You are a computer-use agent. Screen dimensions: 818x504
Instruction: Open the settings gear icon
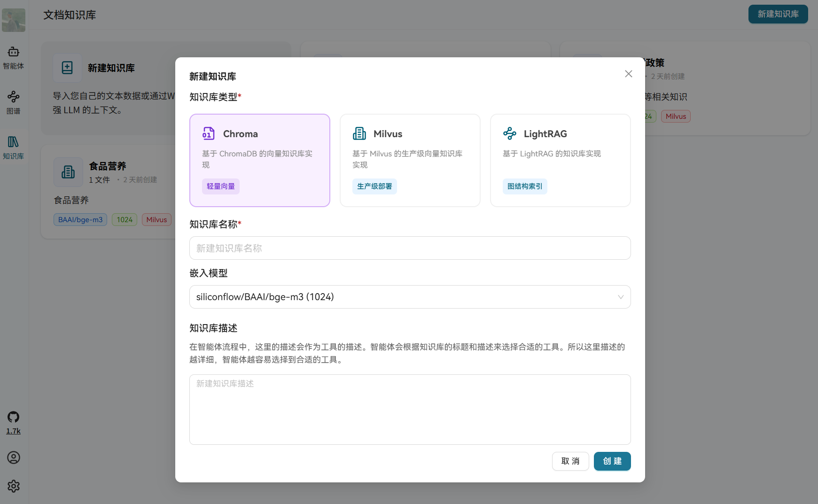[x=13, y=486]
